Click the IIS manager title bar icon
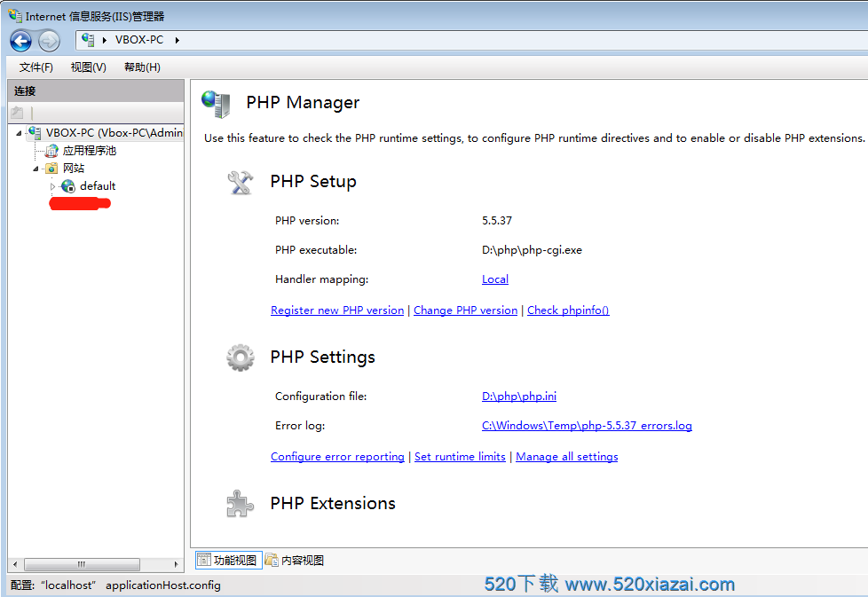868x597 pixels. point(15,15)
